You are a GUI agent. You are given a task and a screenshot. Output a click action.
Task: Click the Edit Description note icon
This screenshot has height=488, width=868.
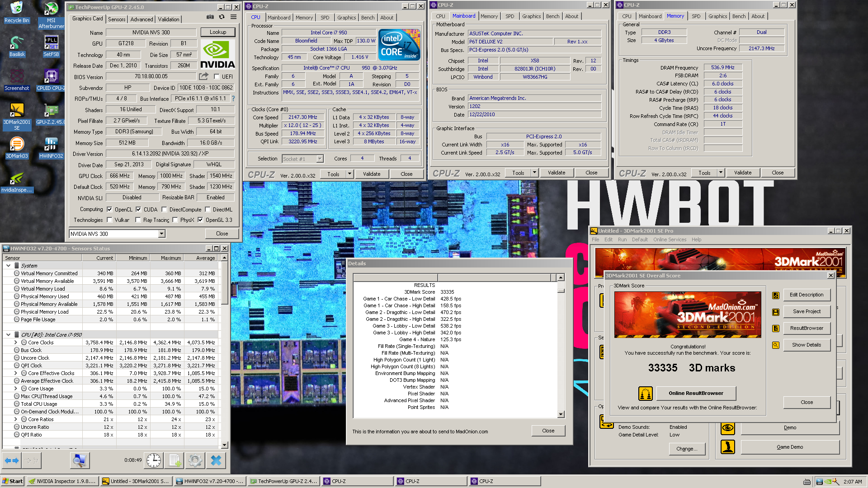click(x=776, y=295)
